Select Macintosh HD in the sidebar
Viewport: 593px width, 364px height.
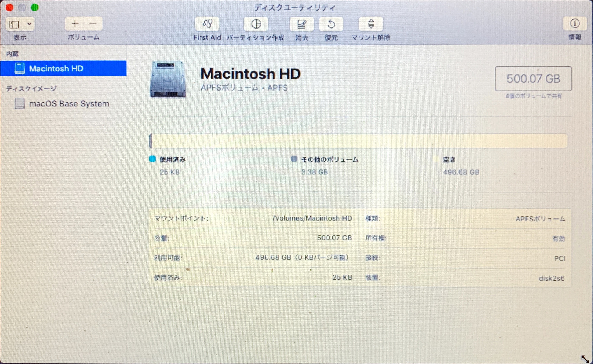pos(63,68)
